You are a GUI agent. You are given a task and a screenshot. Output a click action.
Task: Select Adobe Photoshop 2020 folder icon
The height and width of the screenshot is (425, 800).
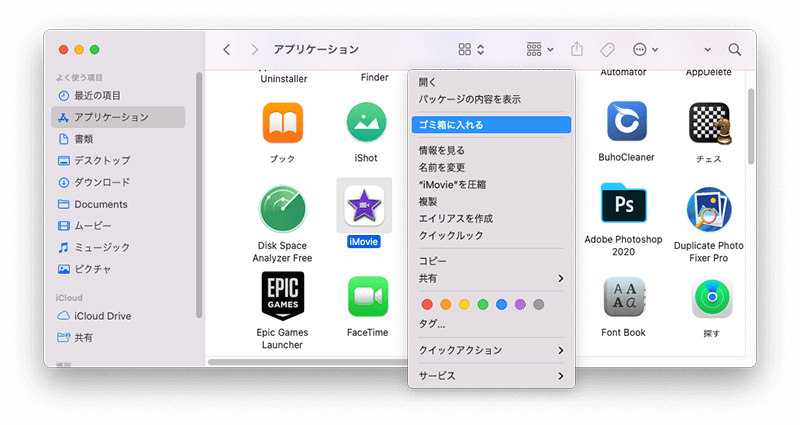click(623, 204)
